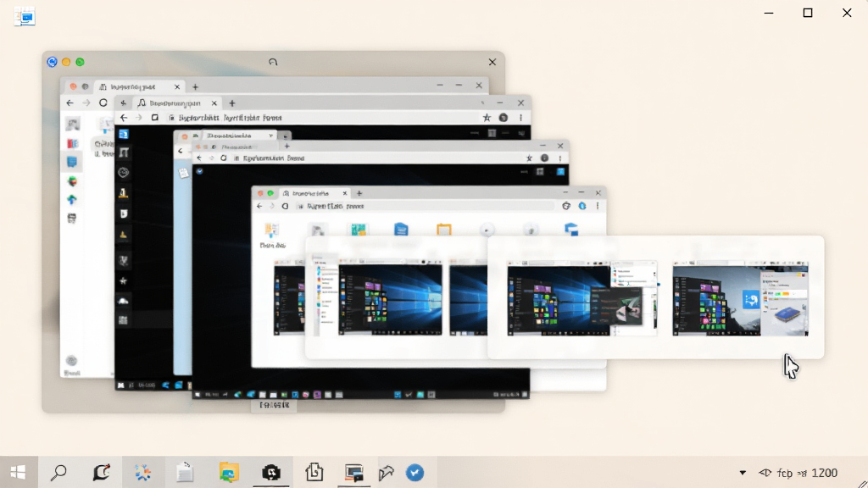Screen dimensions: 868x488
Task: Go back in the outermost browser window
Action: tap(70, 103)
